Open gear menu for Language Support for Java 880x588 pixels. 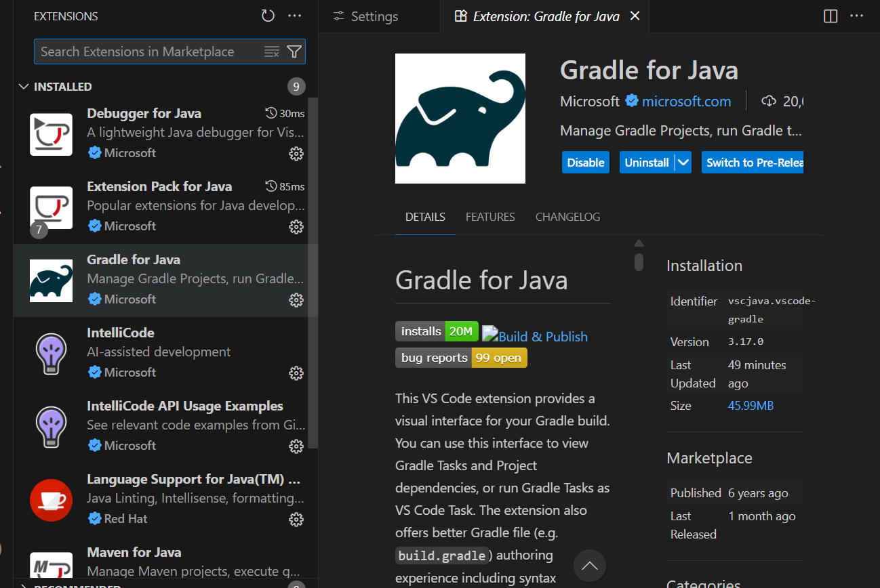[296, 520]
